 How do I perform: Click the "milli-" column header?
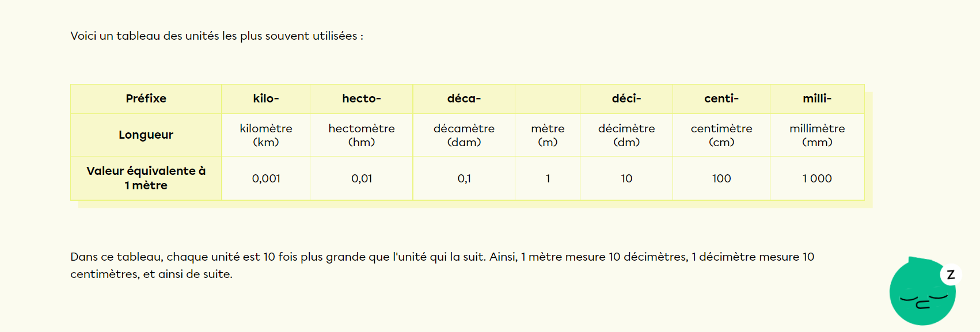tap(816, 98)
